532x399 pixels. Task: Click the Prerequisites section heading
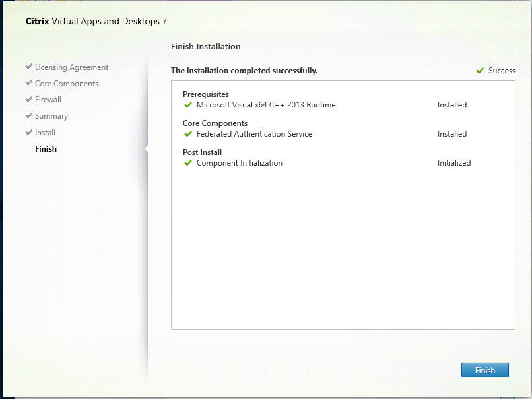coord(206,94)
